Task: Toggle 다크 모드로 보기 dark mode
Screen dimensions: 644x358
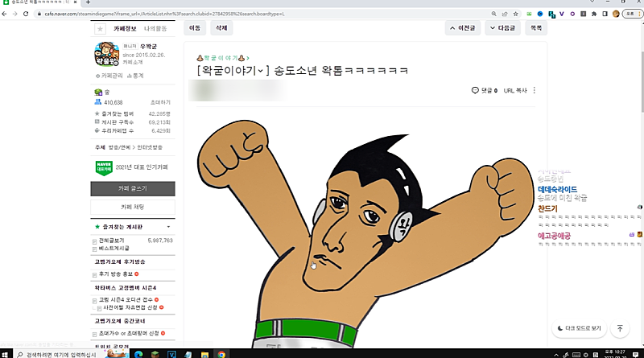Action: click(578, 328)
